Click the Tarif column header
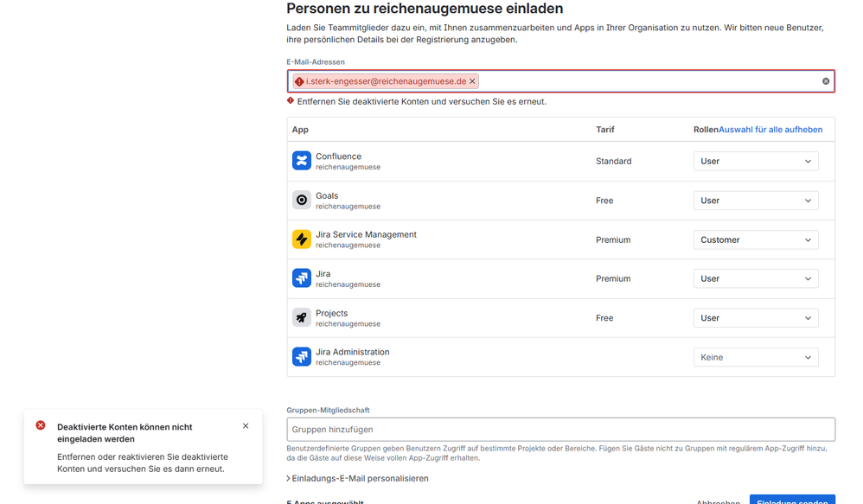 tap(604, 130)
